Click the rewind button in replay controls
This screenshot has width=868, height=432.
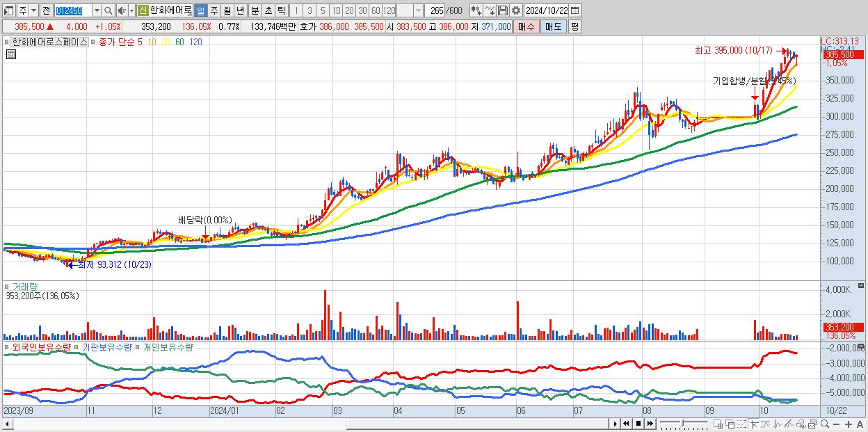tap(626, 424)
